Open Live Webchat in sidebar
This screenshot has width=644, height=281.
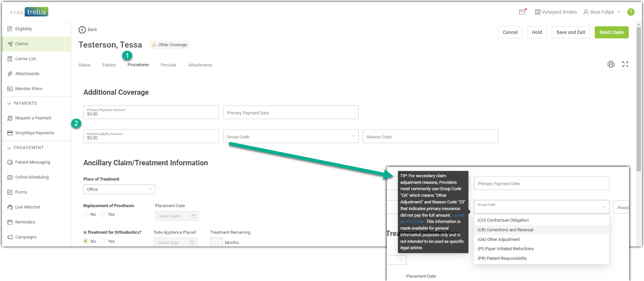[x=27, y=207]
